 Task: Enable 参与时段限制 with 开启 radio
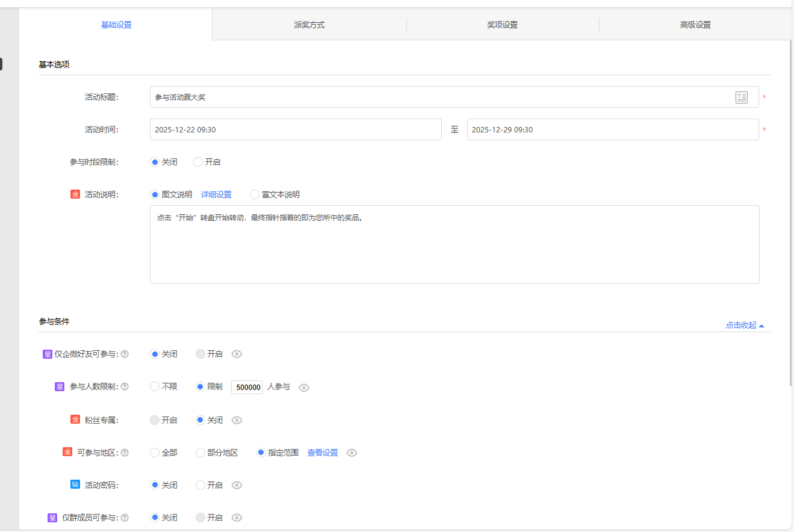click(198, 162)
